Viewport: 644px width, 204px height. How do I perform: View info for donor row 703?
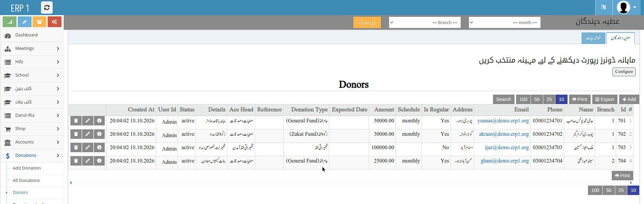tap(99, 148)
